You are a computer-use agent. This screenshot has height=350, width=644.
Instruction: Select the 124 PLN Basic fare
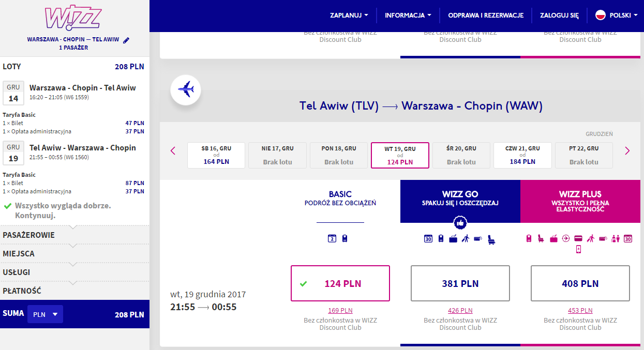pyautogui.click(x=340, y=283)
